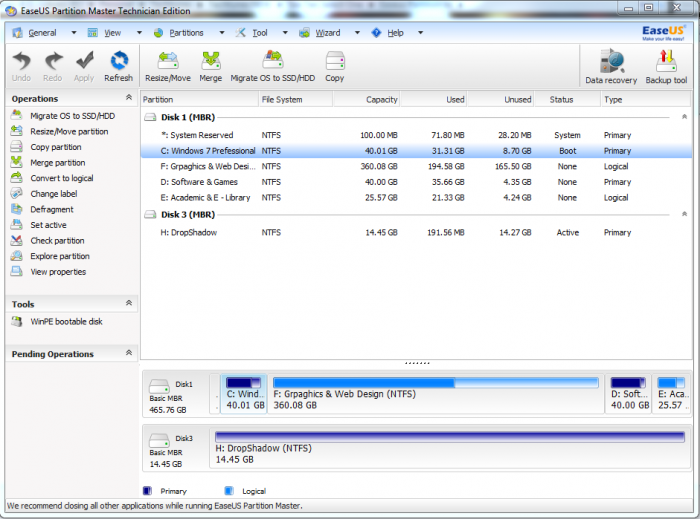
Task: Select the F: Grpaghics partition usage bar
Action: (x=436, y=383)
